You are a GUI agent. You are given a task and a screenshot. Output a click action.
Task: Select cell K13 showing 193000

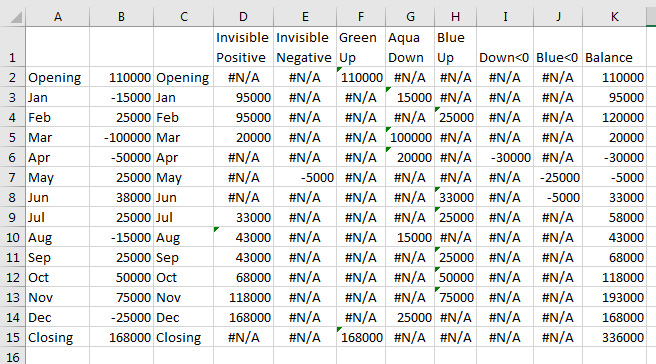point(614,297)
